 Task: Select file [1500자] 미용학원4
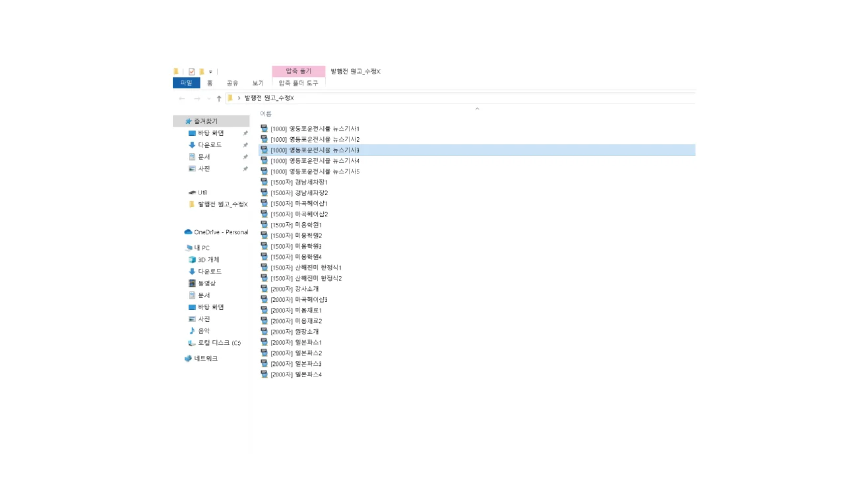[x=296, y=256]
